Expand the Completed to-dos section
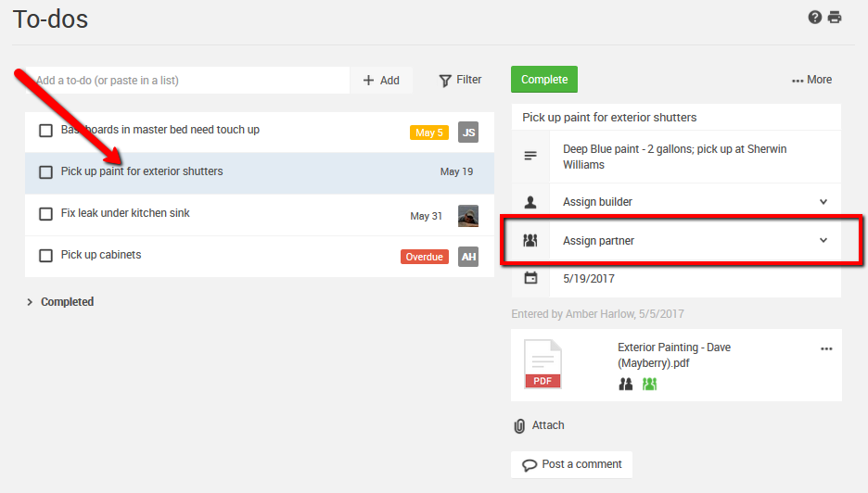Image resolution: width=868 pixels, height=493 pixels. click(x=60, y=302)
